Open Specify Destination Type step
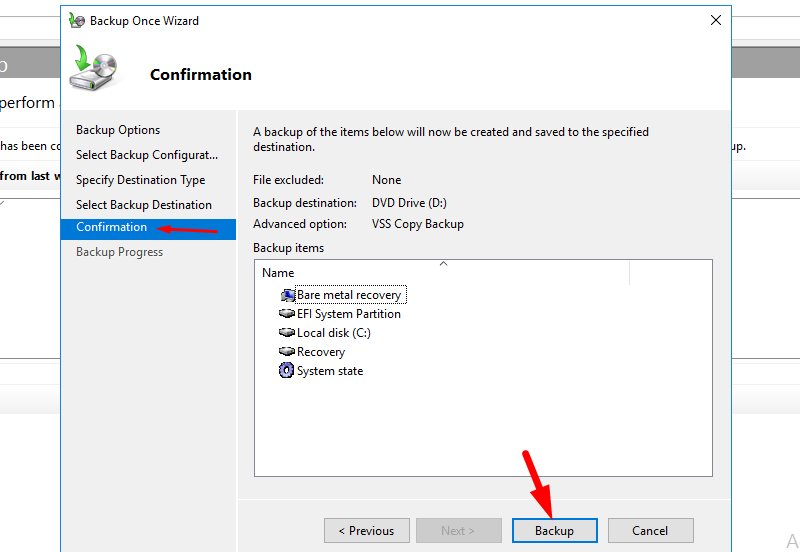This screenshot has width=800, height=552. click(x=141, y=180)
